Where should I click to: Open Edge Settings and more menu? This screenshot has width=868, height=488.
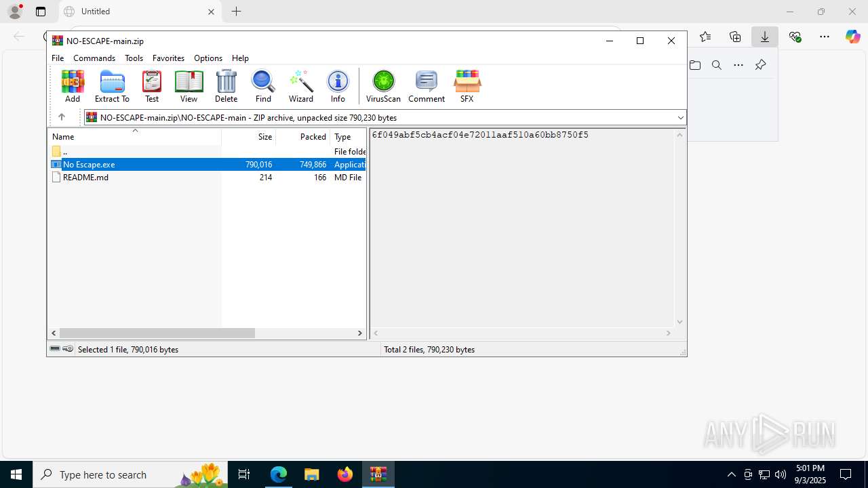(x=825, y=37)
